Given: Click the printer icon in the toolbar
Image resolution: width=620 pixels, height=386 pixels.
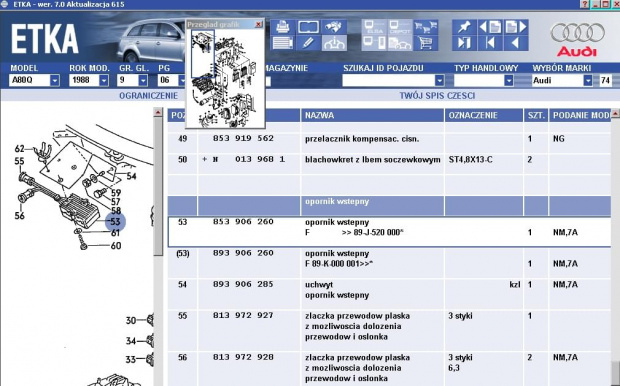Looking at the screenshot, I should click(282, 27).
